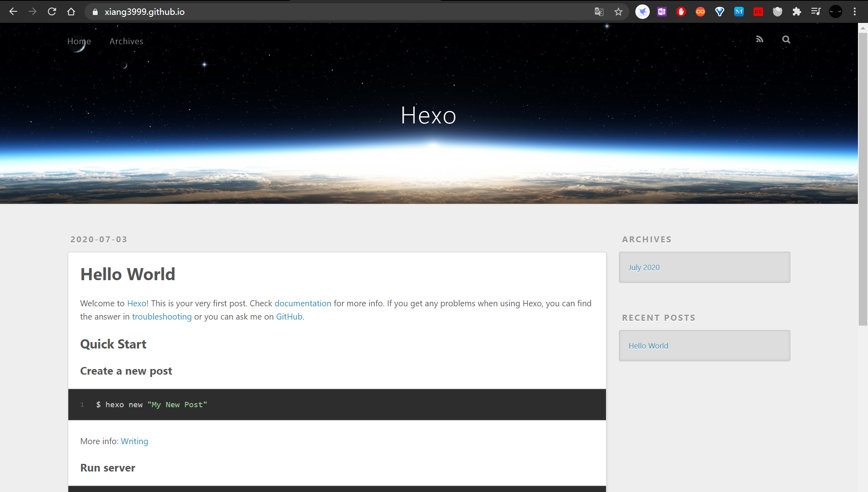Viewport: 868px width, 492px height.
Task: Open the OneNote clipper extension
Action: pyautogui.click(x=662, y=12)
